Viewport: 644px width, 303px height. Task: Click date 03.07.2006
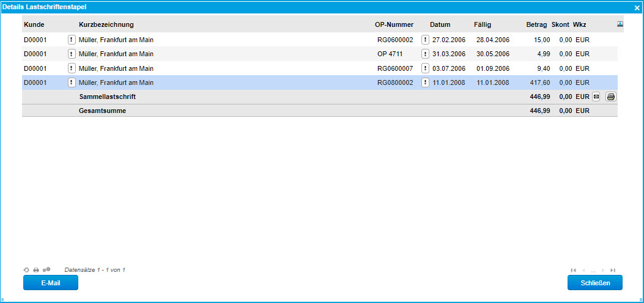click(449, 68)
